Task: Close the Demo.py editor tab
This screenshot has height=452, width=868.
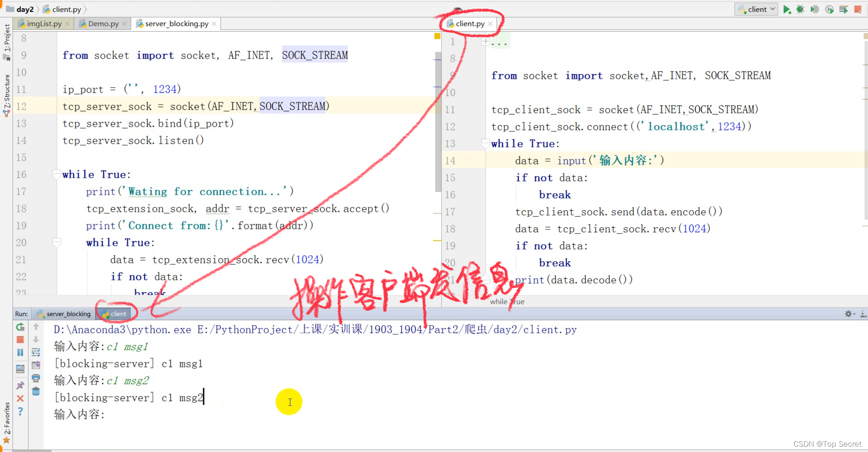Action: (x=124, y=24)
